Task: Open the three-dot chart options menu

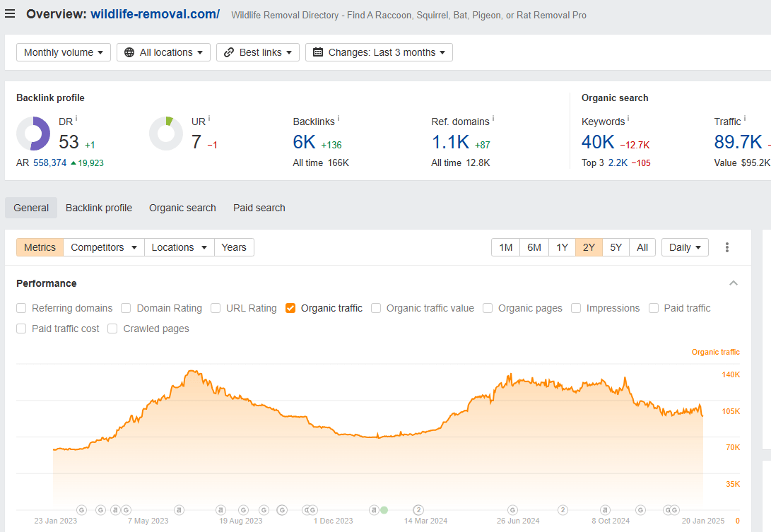Action: click(x=726, y=247)
